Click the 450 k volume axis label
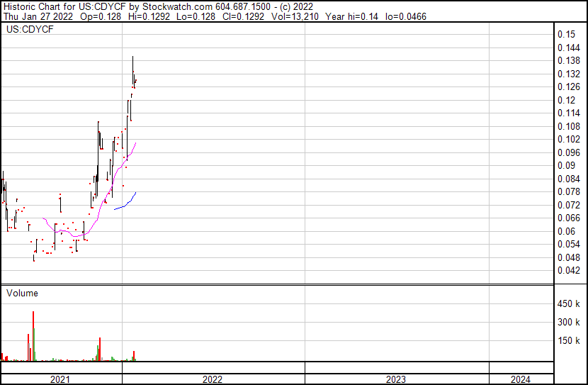588x385 pixels. 570,304
